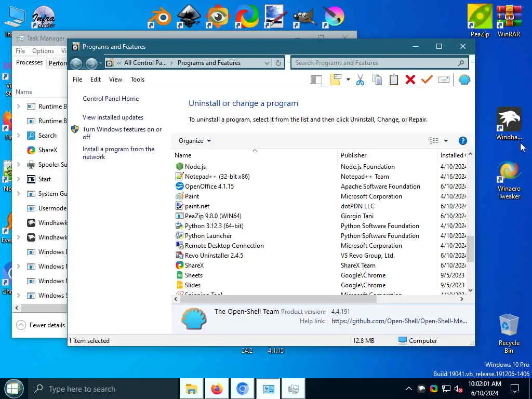Click the Paste clipboard toolbar icon

click(x=394, y=79)
